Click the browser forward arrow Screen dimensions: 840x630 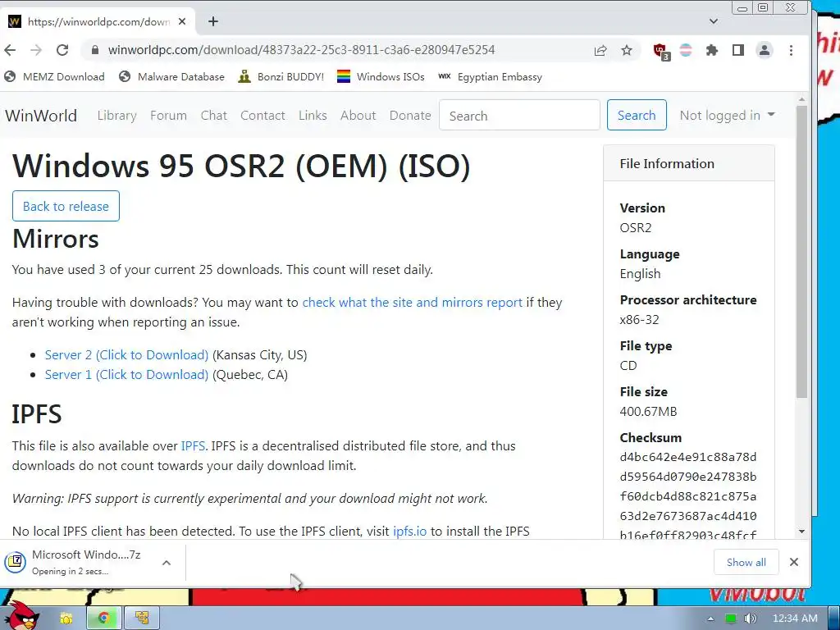click(36, 50)
